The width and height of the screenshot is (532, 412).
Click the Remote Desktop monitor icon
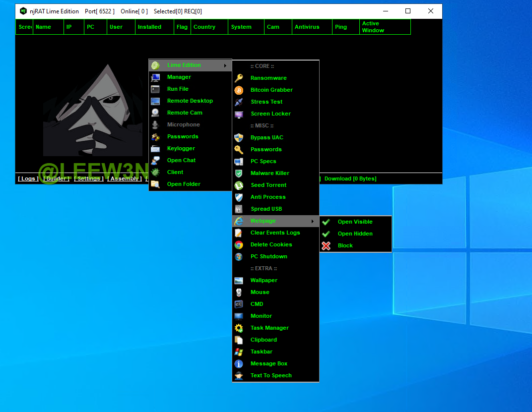coord(155,101)
